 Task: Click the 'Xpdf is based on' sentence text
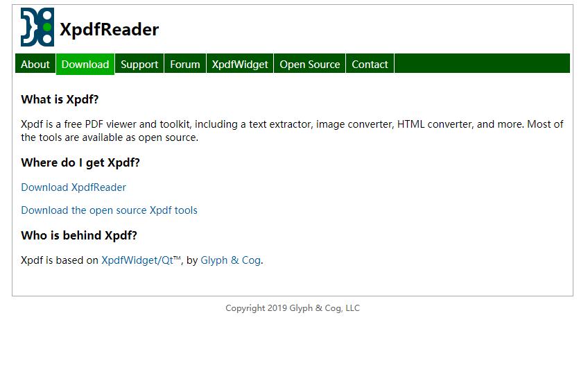coord(60,260)
